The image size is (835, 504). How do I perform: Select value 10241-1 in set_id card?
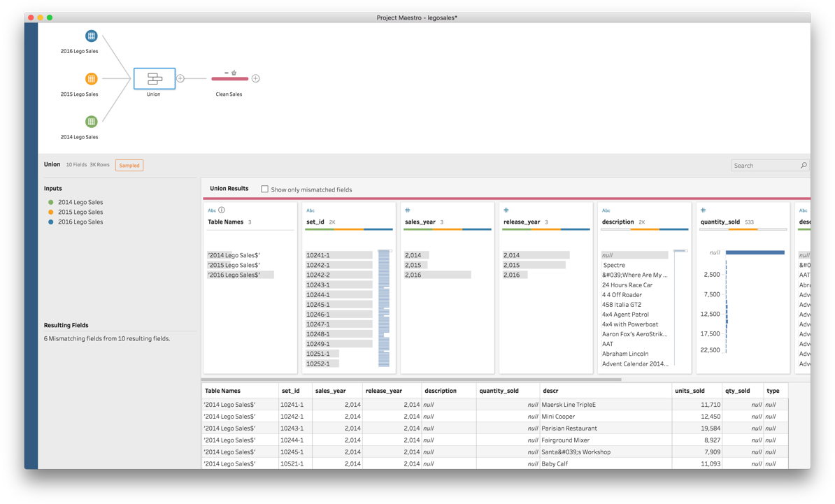point(338,255)
